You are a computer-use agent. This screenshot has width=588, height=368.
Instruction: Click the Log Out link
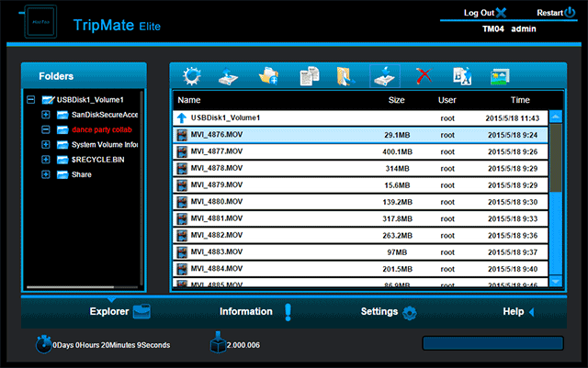[479, 13]
